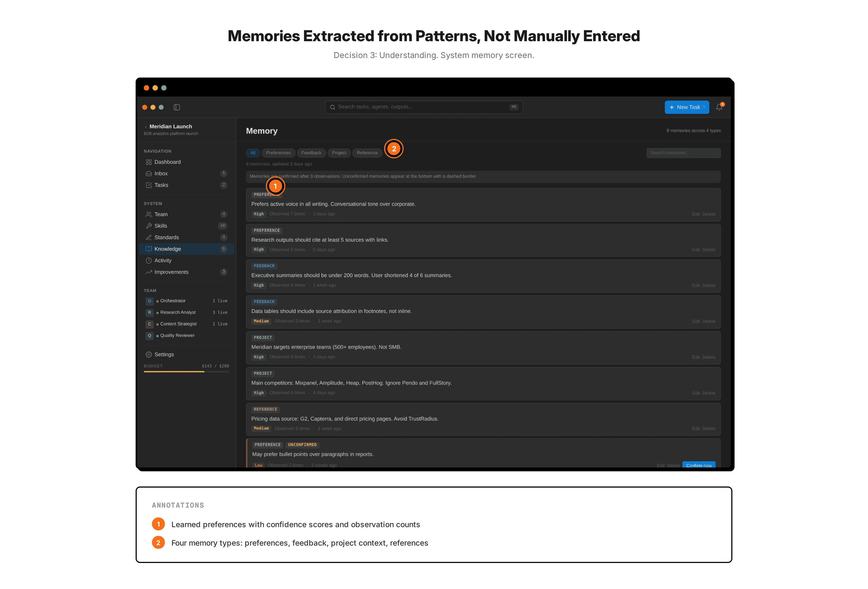868x589 pixels.
Task: Edit the data tables footnotes memory
Action: coord(695,322)
